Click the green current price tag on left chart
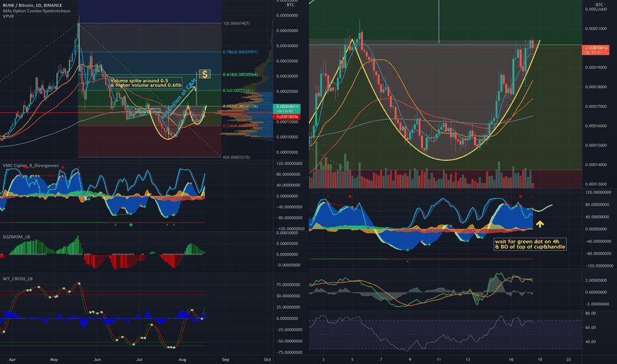This screenshot has height=364, width=617. tap(287, 109)
